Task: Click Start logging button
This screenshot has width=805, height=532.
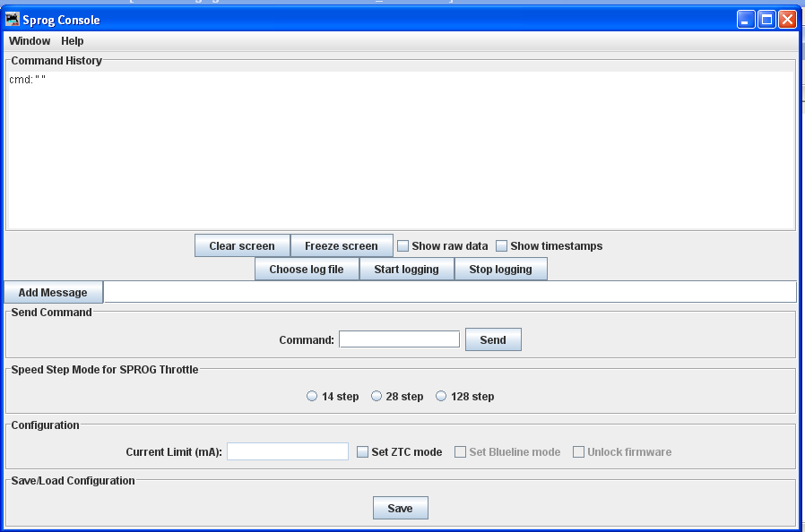Action: coord(406,270)
